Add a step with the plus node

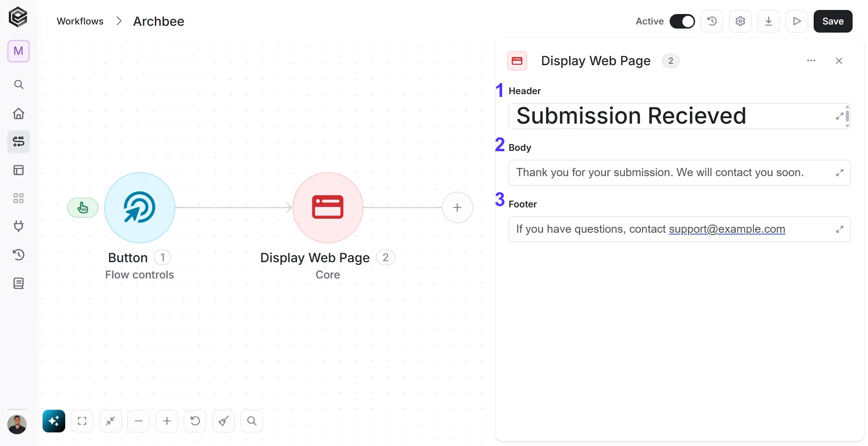click(457, 207)
